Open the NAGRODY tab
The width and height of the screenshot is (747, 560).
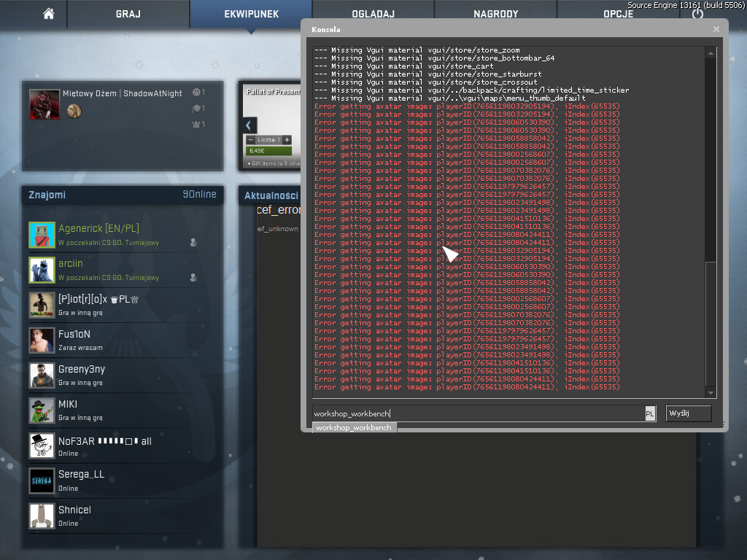pos(495,14)
